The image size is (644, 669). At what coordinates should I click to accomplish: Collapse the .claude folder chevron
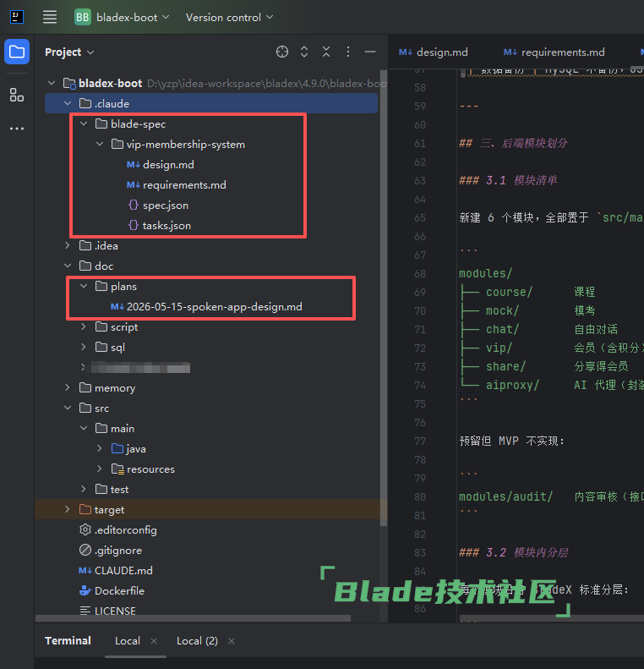coord(68,103)
